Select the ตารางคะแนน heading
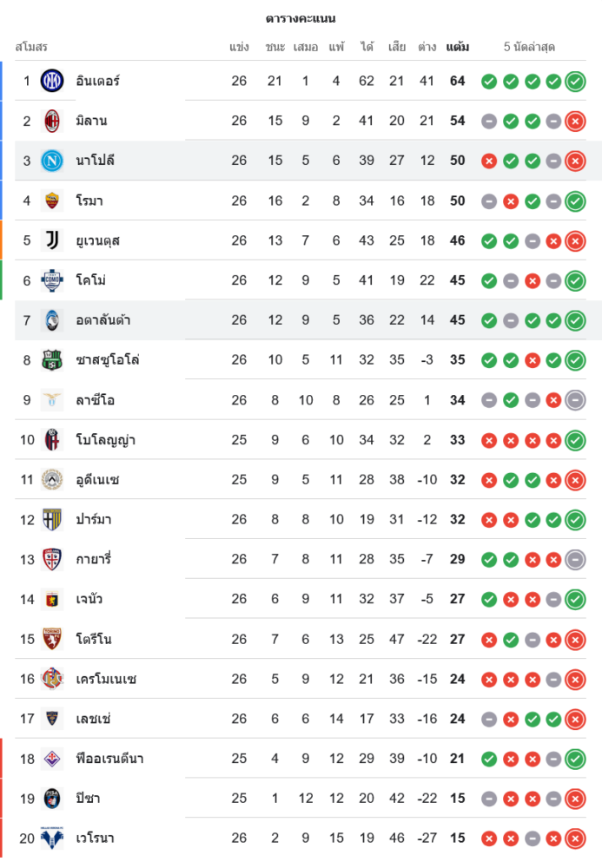The width and height of the screenshot is (602, 868). pyautogui.click(x=301, y=18)
